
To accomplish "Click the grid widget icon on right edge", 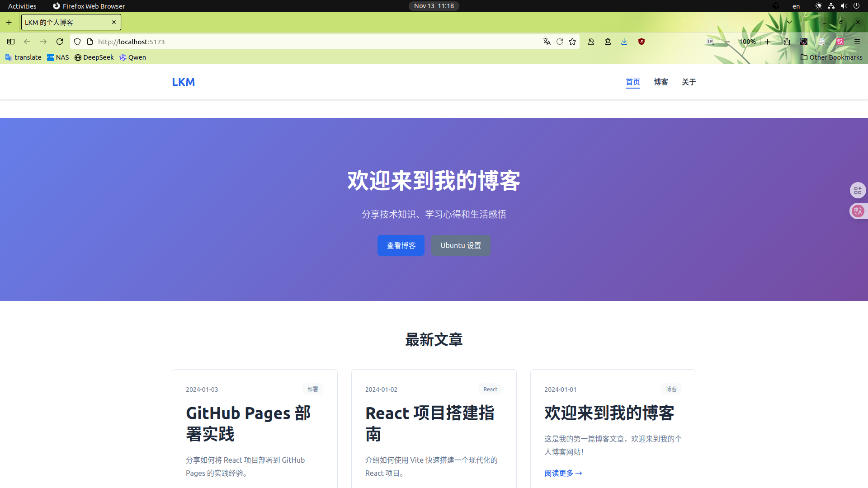I will point(859,190).
